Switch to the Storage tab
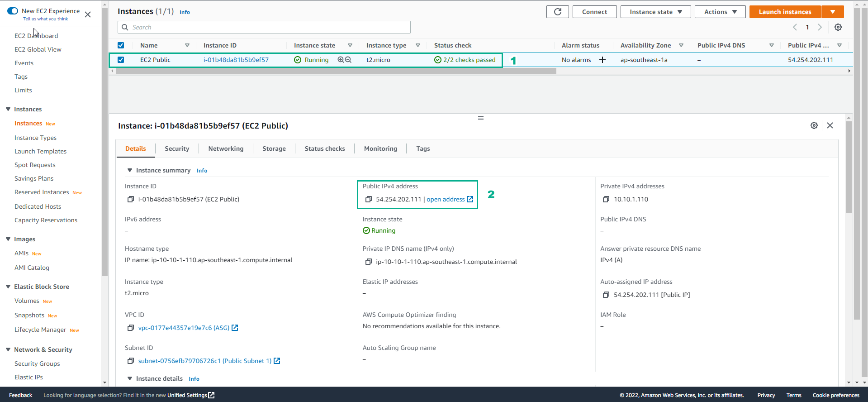Image resolution: width=868 pixels, height=402 pixels. (274, 148)
